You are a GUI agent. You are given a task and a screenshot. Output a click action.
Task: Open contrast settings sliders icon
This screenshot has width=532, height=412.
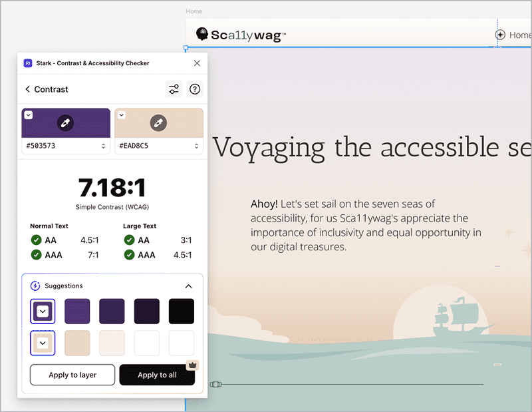[174, 89]
